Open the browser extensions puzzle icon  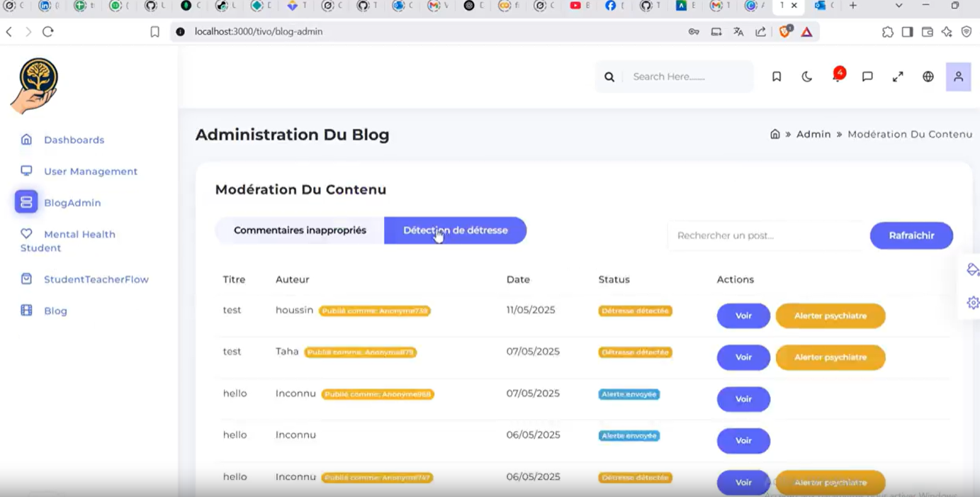[887, 32]
